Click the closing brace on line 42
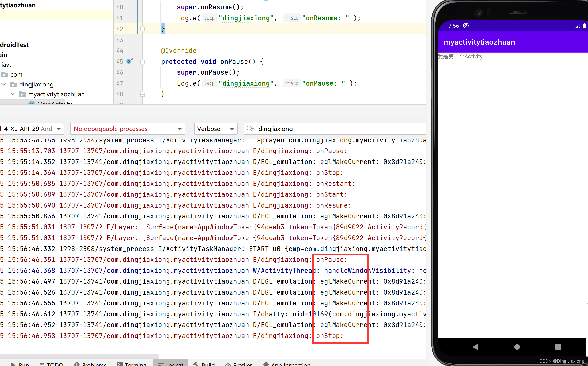Viewport: 588px width, 366px height. 163,29
